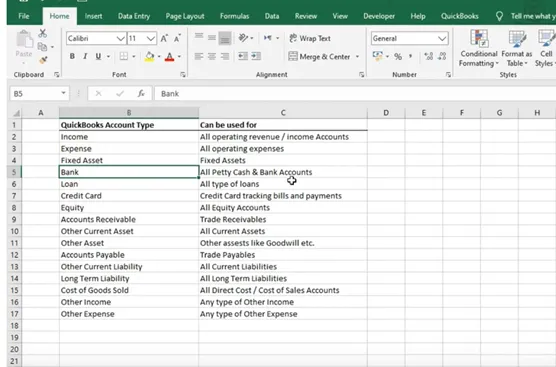Select the Credit Card cell

tap(129, 196)
